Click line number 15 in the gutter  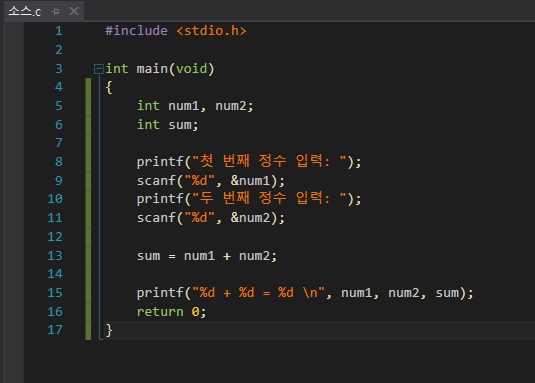click(x=55, y=293)
